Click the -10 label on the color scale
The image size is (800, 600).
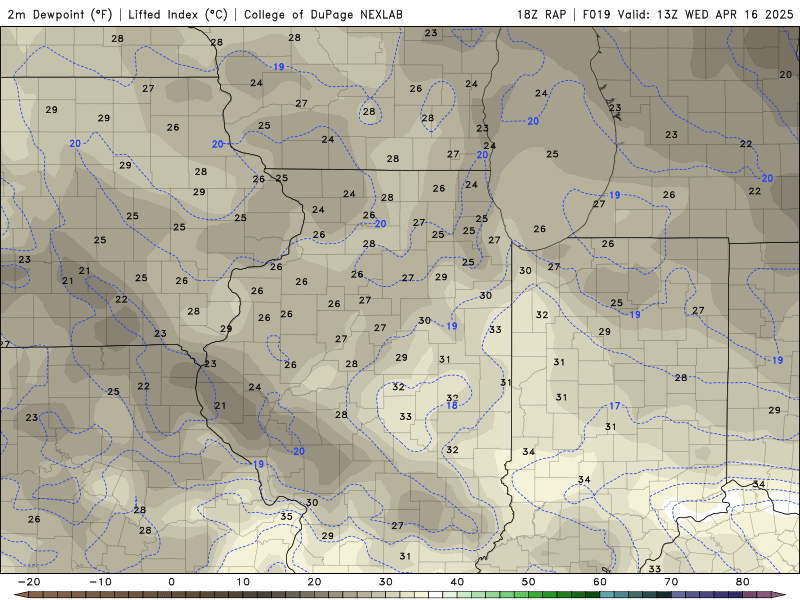coord(100,582)
